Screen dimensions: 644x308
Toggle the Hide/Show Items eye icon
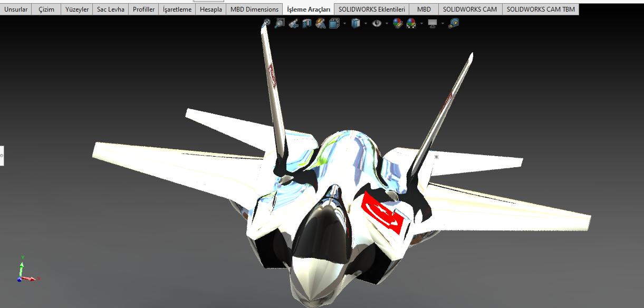(x=377, y=23)
